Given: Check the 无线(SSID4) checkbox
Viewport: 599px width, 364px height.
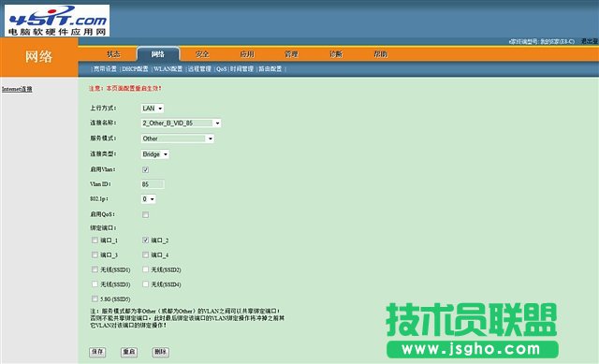Looking at the screenshot, I should (146, 284).
